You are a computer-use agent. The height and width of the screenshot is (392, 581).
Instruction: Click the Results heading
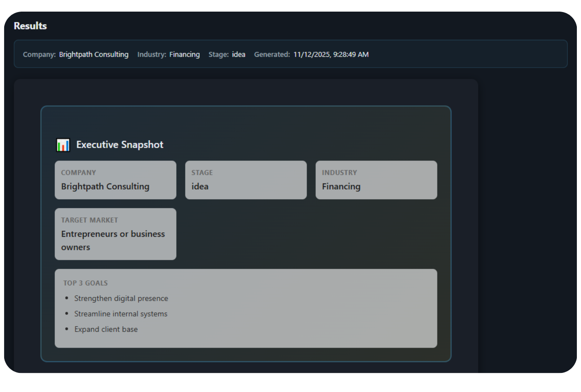tap(30, 26)
